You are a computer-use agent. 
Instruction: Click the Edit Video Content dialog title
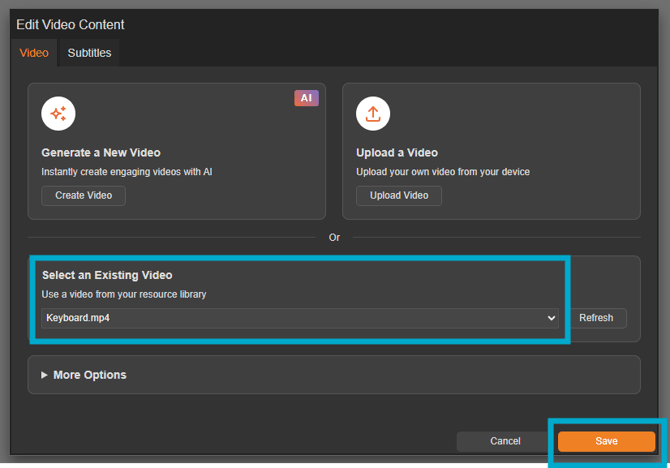(x=70, y=24)
